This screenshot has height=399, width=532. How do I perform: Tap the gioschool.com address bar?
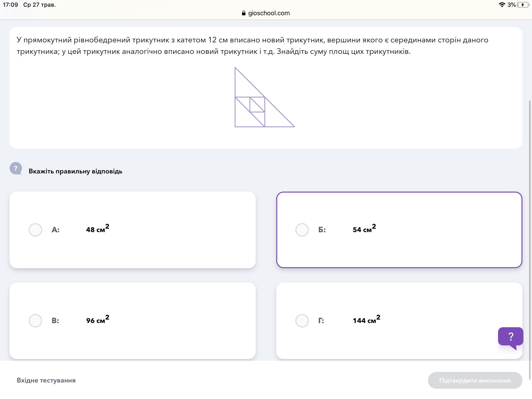266,13
